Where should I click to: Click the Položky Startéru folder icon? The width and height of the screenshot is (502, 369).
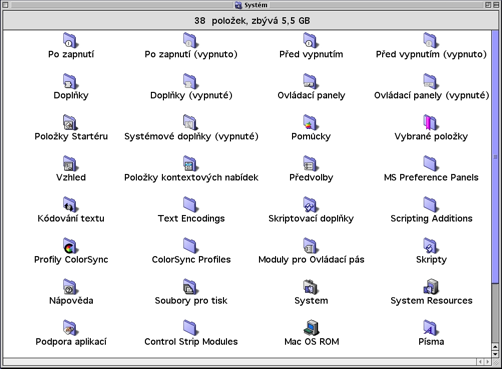pos(70,123)
